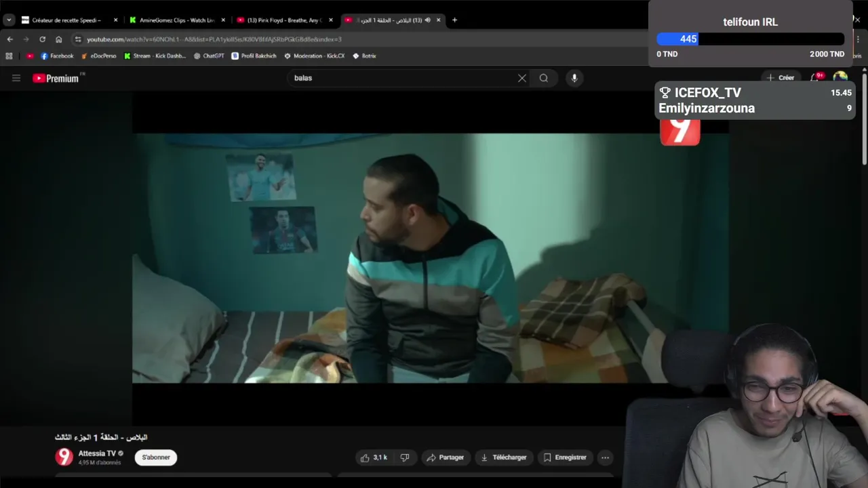Open the Moderation - Kick.CX bookmark

pyautogui.click(x=315, y=56)
